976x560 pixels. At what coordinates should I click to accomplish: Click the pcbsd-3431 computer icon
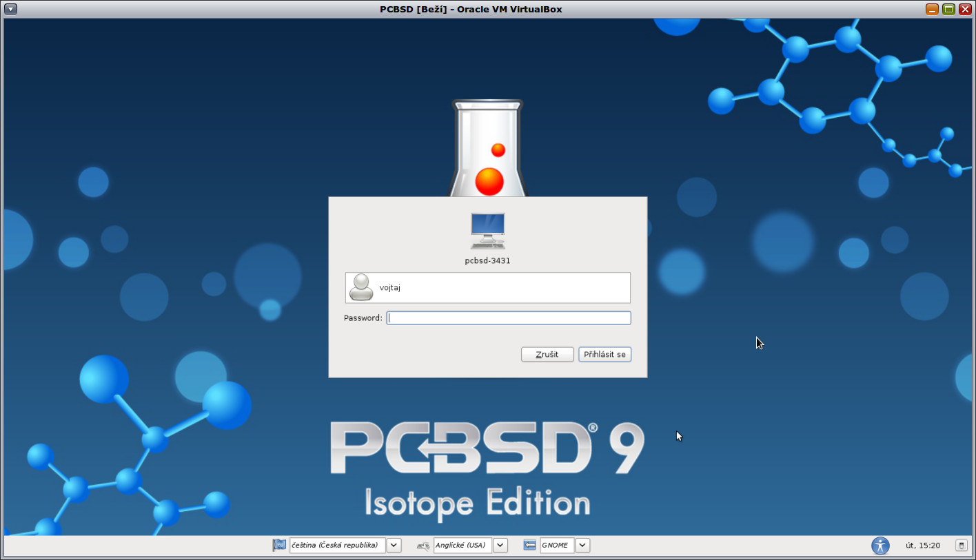click(x=488, y=231)
